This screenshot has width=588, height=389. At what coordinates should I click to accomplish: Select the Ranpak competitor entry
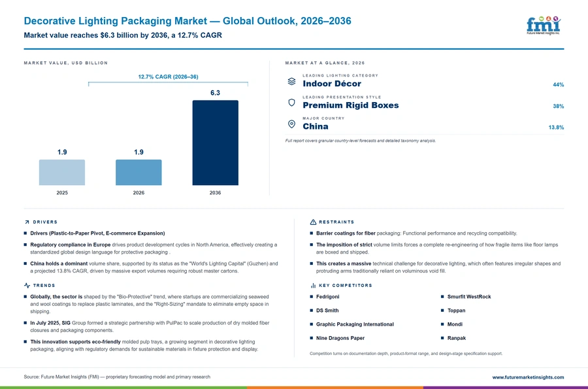point(457,339)
